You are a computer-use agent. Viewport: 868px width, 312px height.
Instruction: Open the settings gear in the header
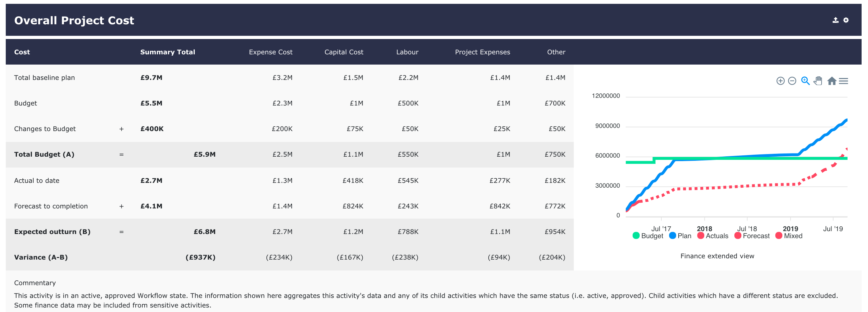point(846,20)
